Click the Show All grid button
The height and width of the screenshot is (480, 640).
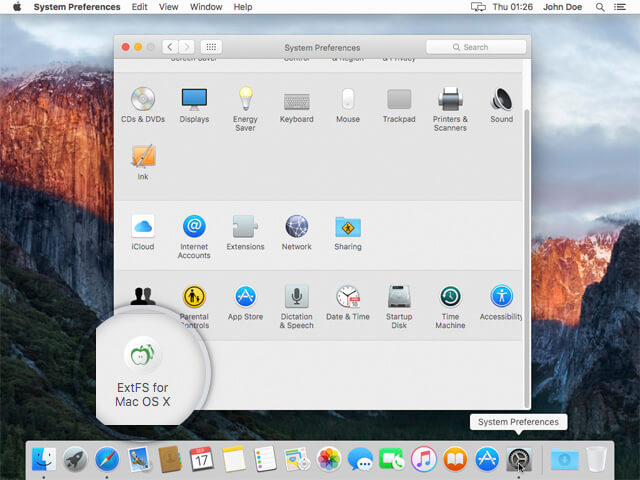click(x=211, y=47)
